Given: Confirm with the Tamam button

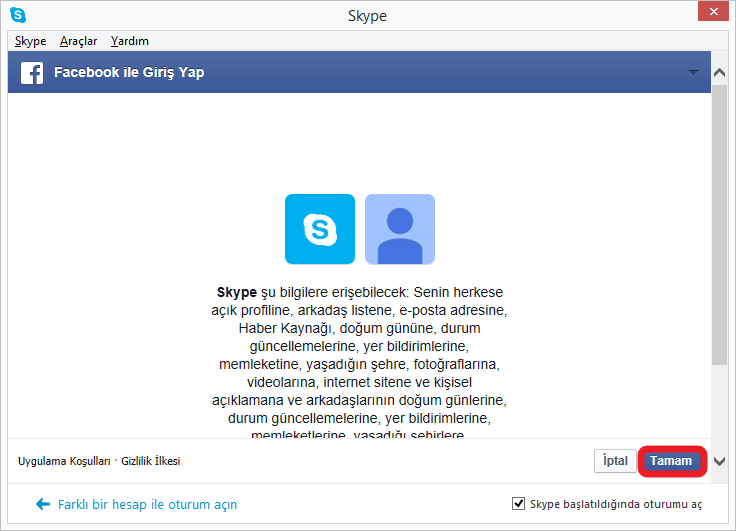Looking at the screenshot, I should click(x=671, y=461).
